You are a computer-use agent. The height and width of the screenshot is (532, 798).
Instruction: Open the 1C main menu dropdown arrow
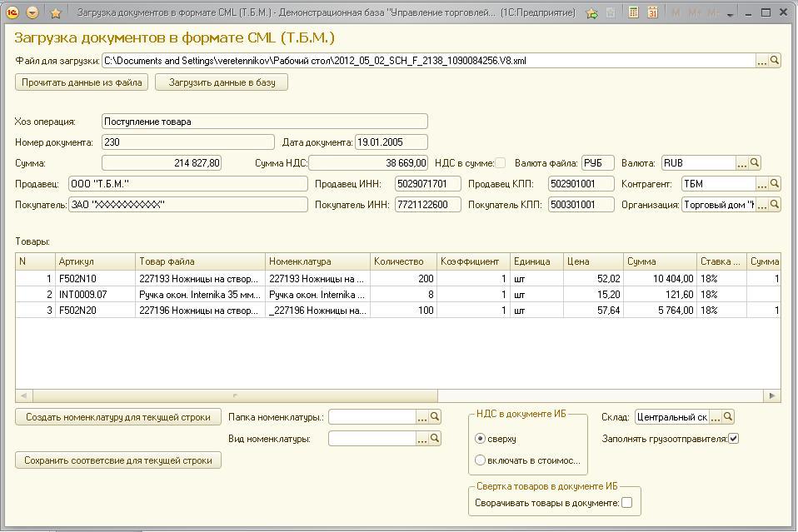pos(32,12)
